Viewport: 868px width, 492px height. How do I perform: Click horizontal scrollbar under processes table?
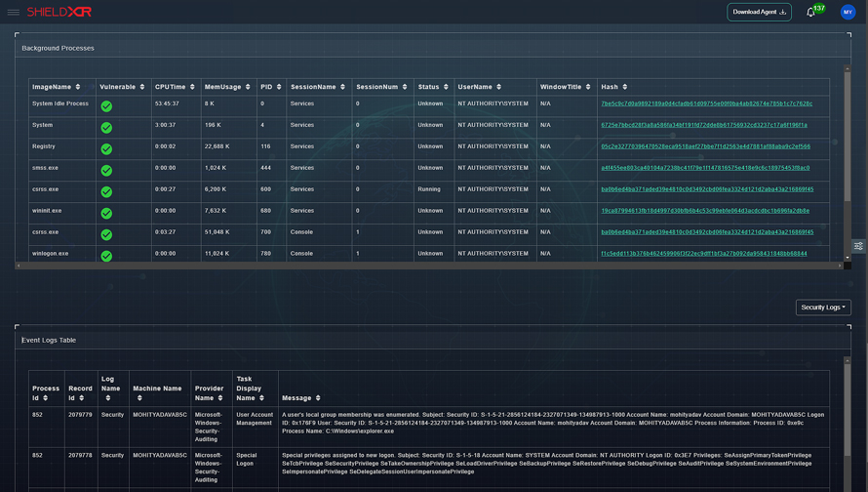429,266
